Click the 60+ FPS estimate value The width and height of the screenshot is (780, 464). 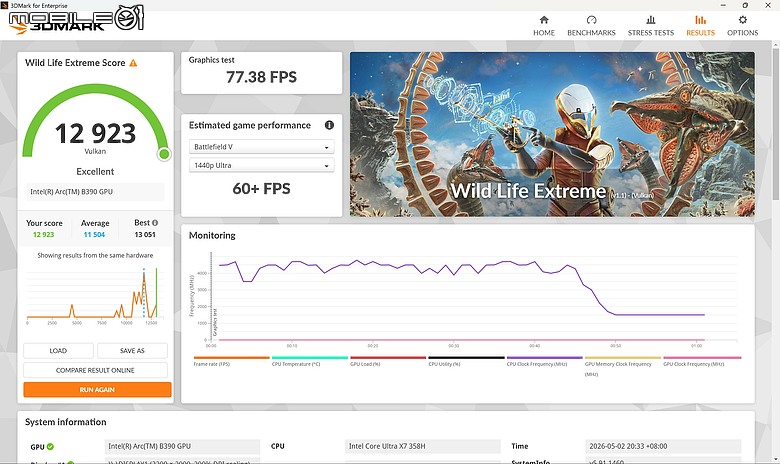(x=261, y=188)
